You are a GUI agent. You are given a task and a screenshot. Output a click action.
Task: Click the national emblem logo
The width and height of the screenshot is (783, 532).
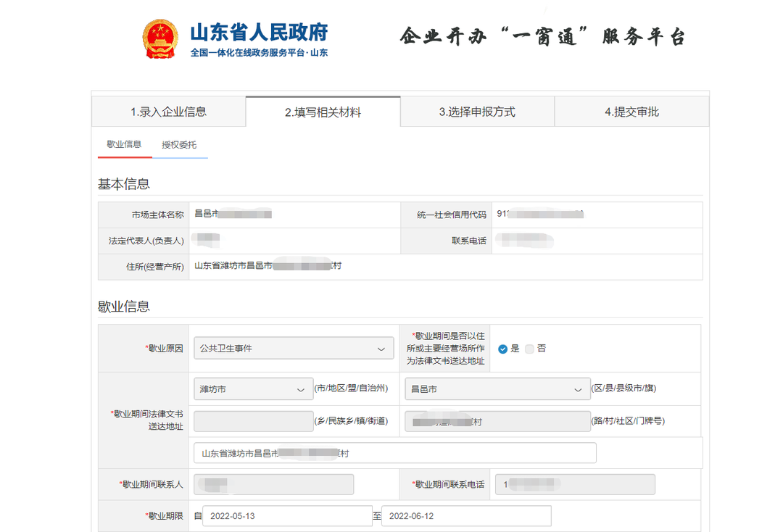point(159,39)
